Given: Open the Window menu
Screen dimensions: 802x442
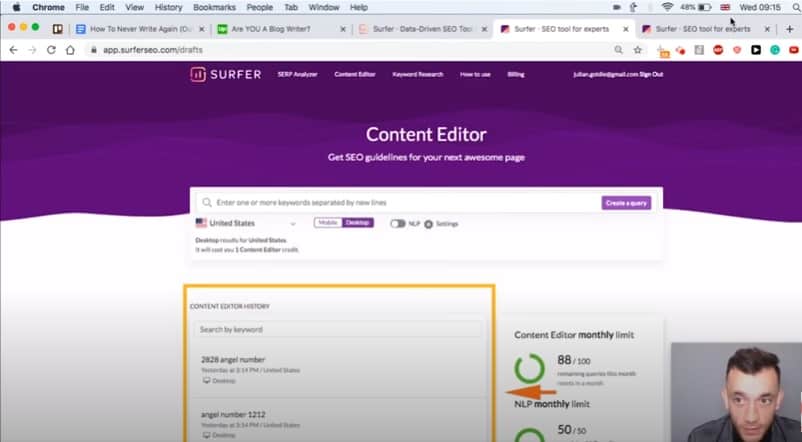Looking at the screenshot, I should point(324,7).
